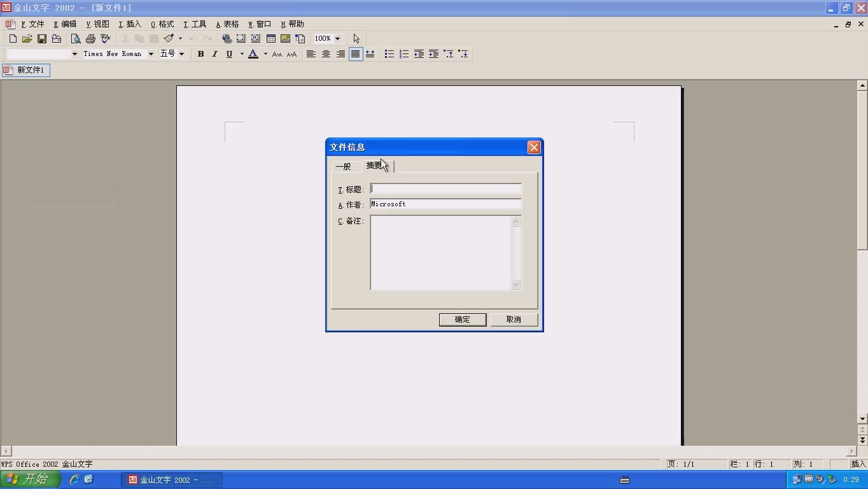This screenshot has height=489, width=868.
Task: Apply justified text alignment
Action: [355, 54]
